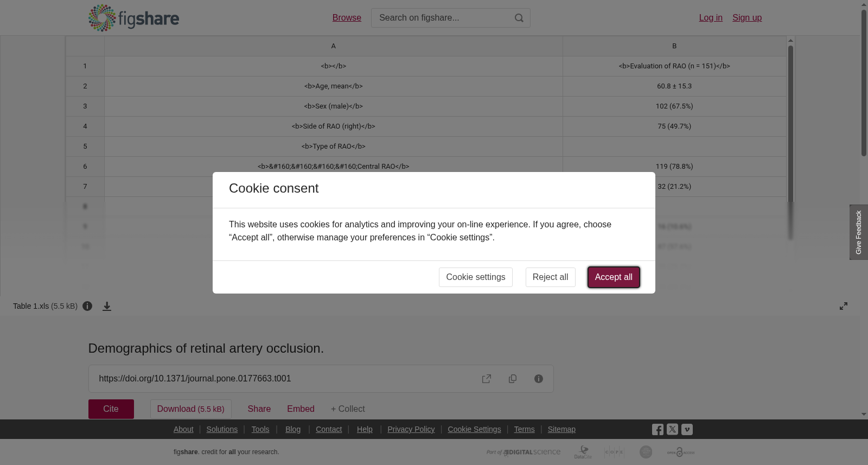
Task: Click the table scrollbar up arrow
Action: click(x=791, y=41)
